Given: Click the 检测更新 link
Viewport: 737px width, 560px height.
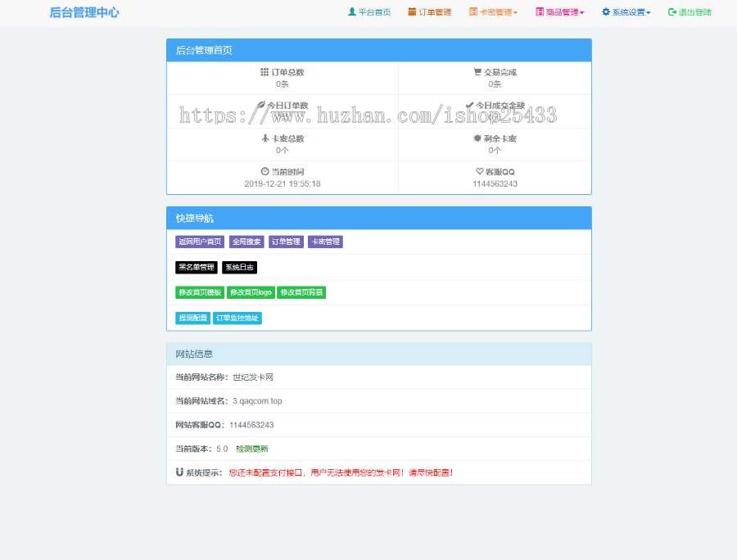Looking at the screenshot, I should tap(252, 449).
